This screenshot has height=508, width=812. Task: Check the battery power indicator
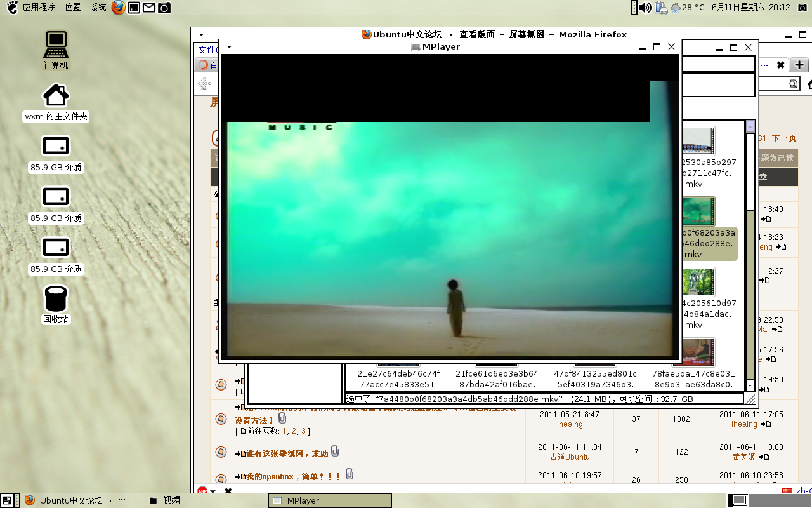point(660,8)
